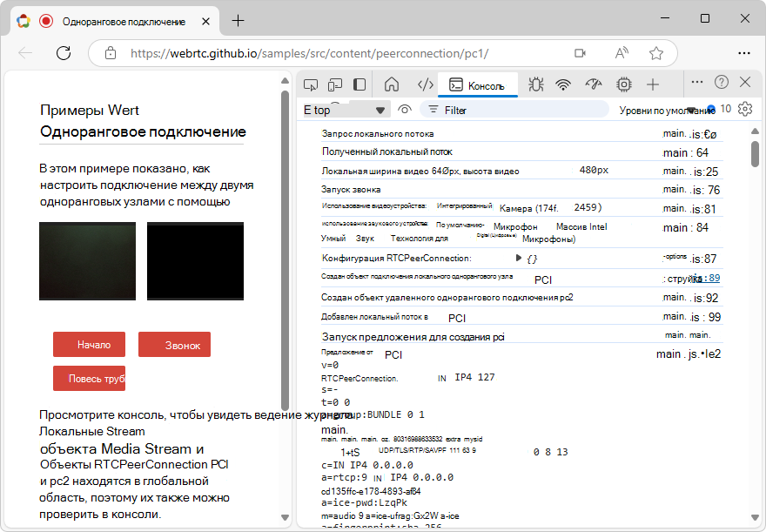
Task: Select the Одноранговое подключение browser tab
Action: pyautogui.click(x=116, y=22)
